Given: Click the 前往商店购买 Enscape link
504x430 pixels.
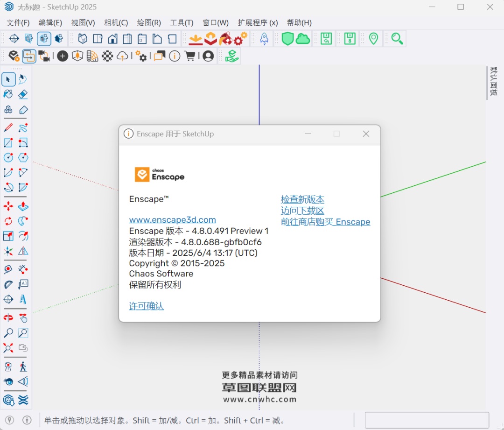Looking at the screenshot, I should pos(325,222).
